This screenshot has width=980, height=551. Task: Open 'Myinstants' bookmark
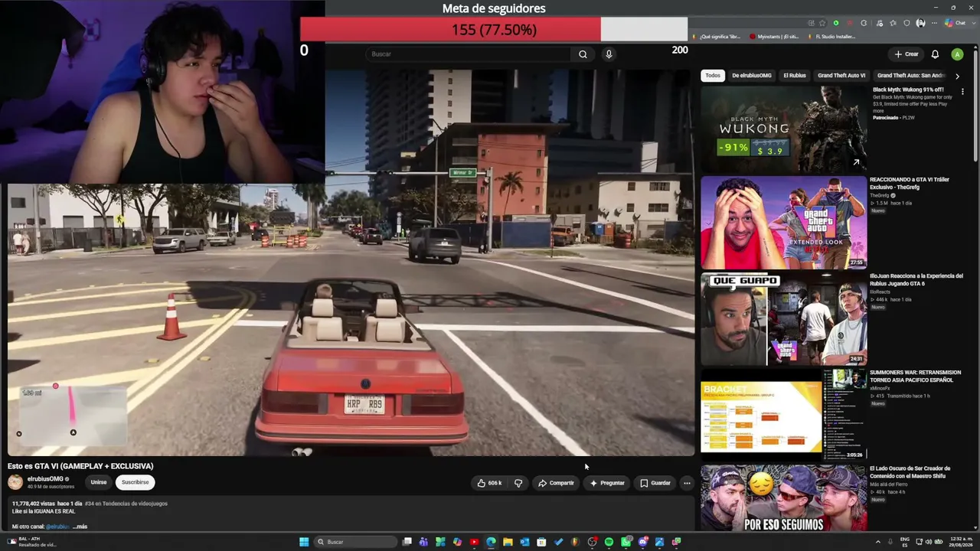coord(775,37)
